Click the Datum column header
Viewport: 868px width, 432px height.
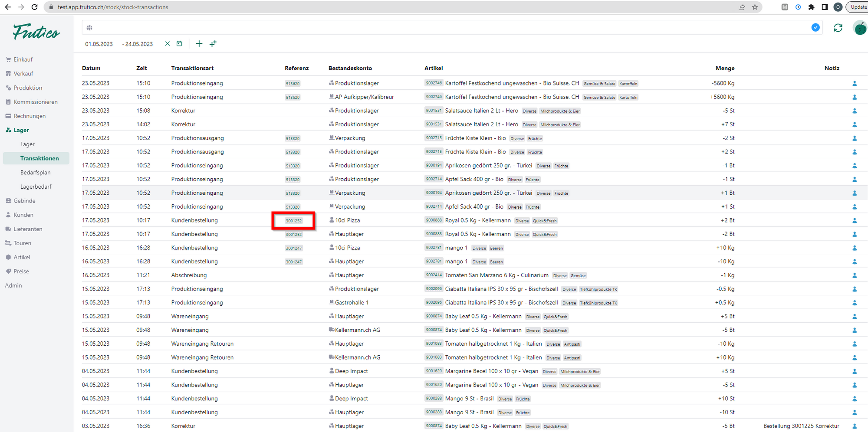(91, 68)
